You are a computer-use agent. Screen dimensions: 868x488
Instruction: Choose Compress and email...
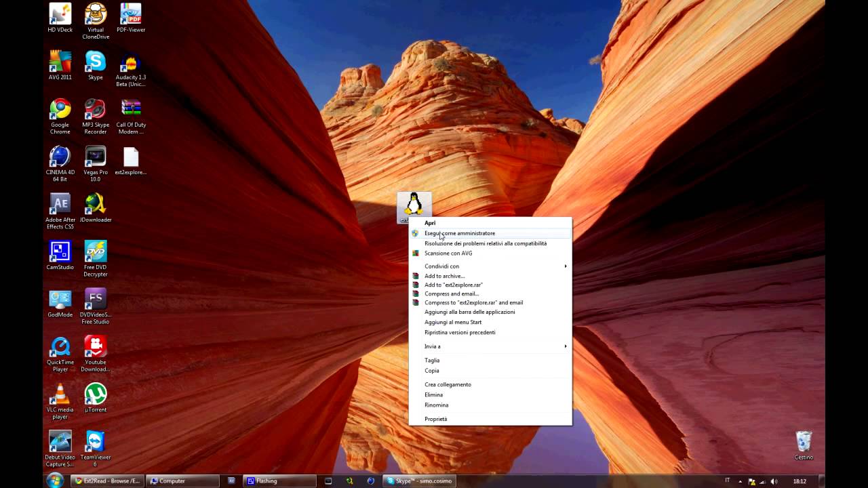(x=490, y=293)
